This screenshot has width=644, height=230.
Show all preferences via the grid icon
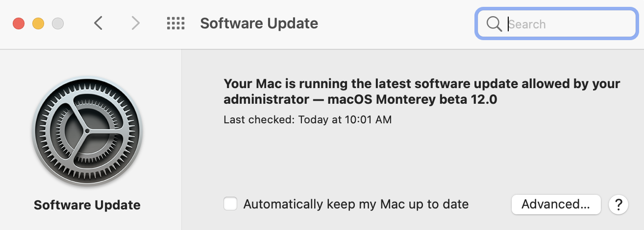point(175,23)
